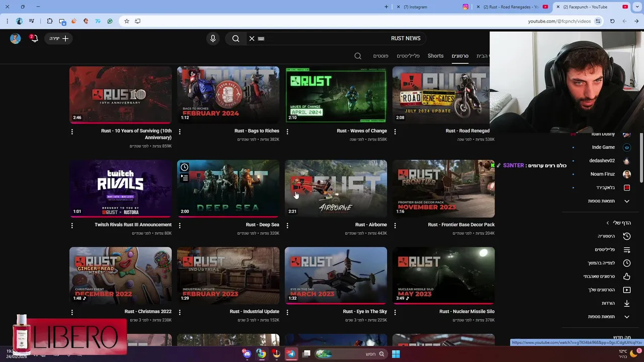Open Discord from the taskbar
644x362 pixels.
click(247, 354)
